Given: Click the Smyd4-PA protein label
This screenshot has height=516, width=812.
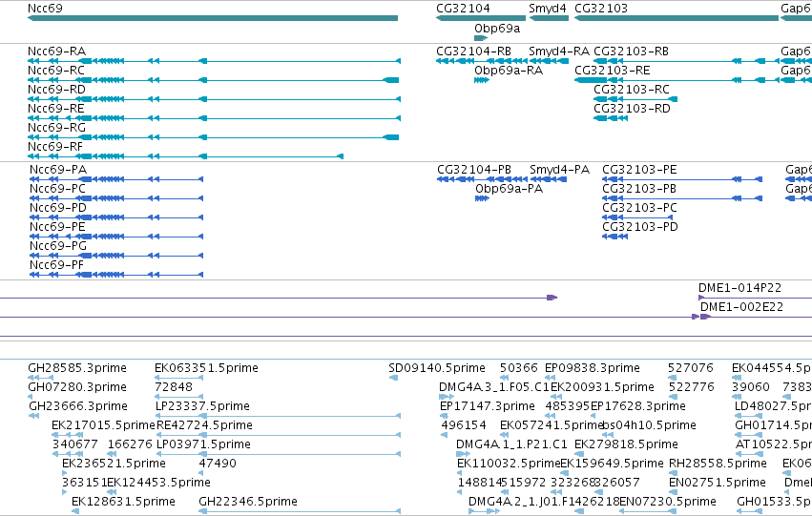Looking at the screenshot, I should pos(560,171).
